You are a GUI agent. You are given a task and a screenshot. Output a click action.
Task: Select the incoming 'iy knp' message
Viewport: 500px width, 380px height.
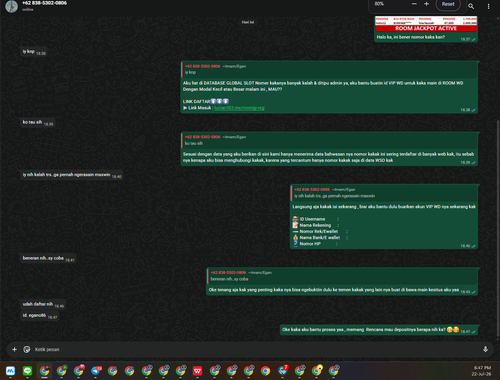coord(34,52)
